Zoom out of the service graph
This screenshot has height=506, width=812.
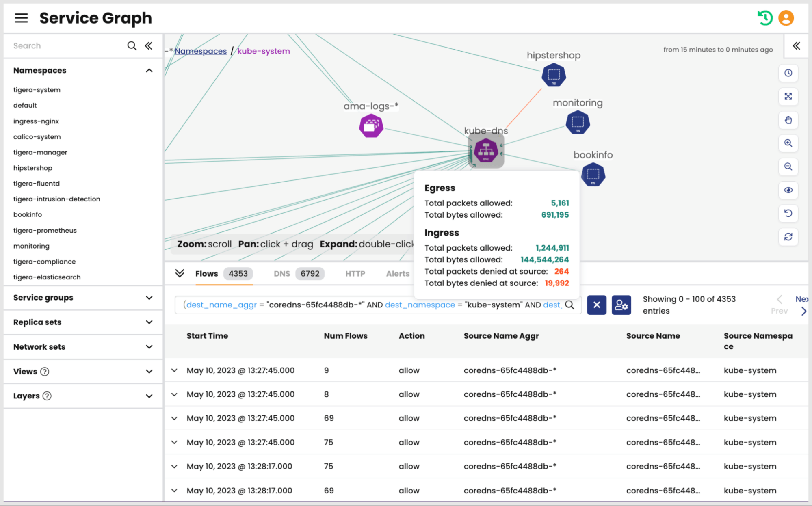(x=788, y=167)
